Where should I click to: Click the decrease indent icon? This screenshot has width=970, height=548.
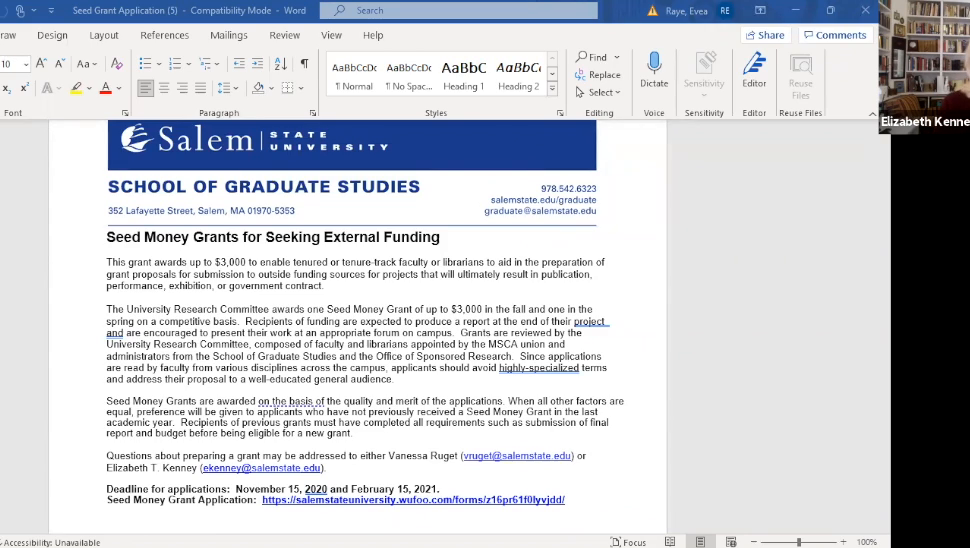[x=239, y=64]
